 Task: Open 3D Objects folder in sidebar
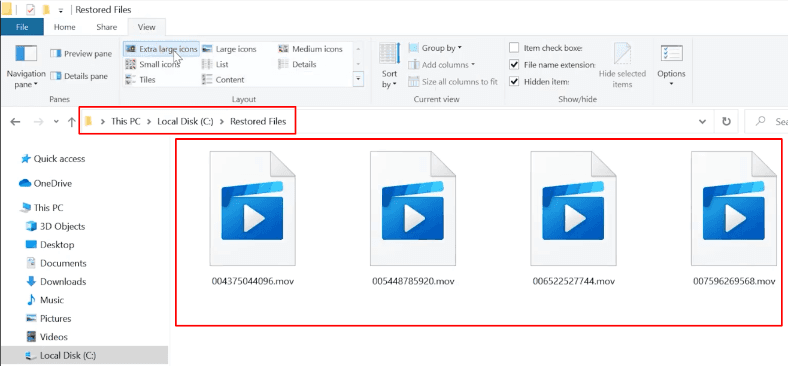(55, 226)
